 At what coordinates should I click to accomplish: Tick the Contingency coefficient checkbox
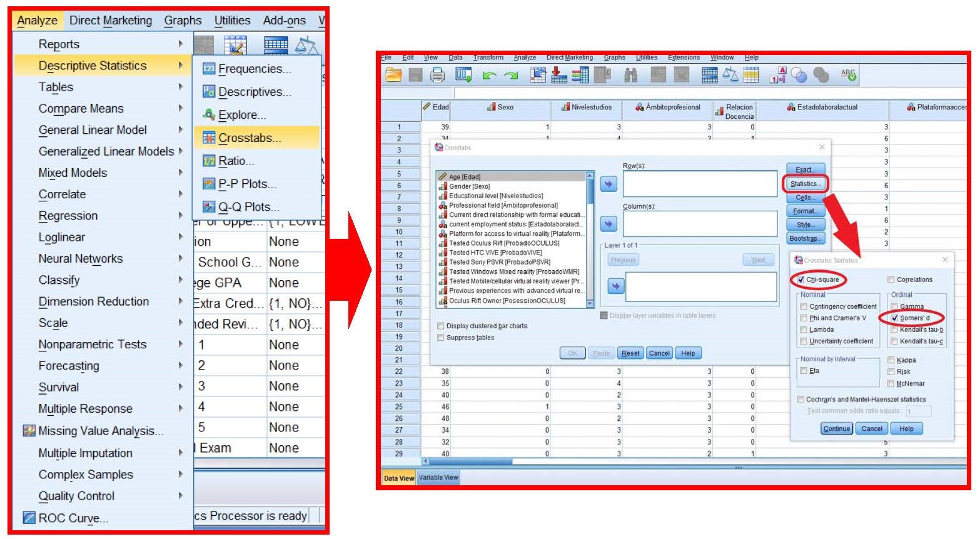804,306
